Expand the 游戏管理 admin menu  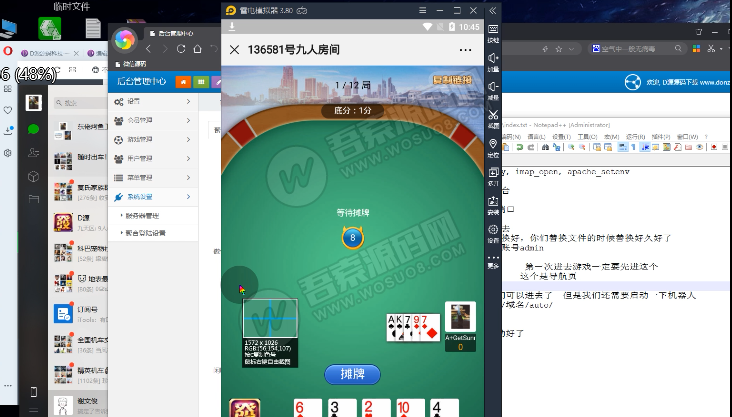point(153,140)
